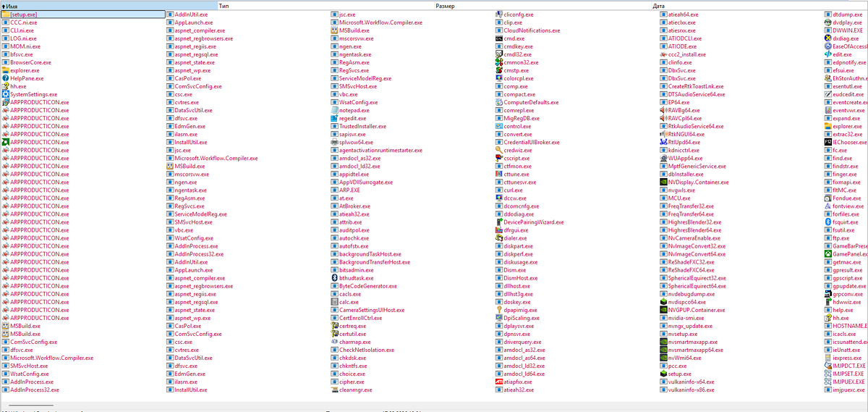The height and width of the screenshot is (412, 868).
Task: Select the file curl.exe
Action: (513, 190)
